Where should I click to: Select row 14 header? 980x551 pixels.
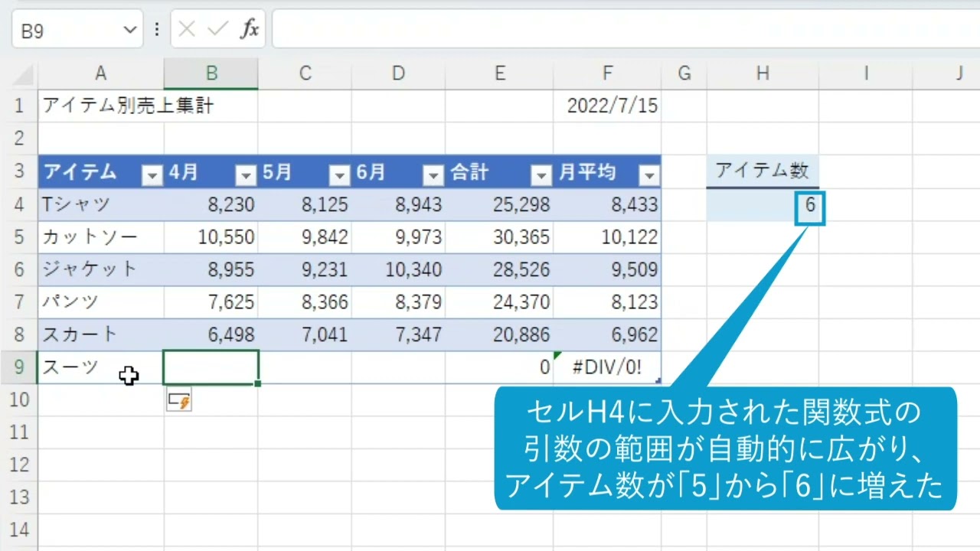[x=19, y=530]
